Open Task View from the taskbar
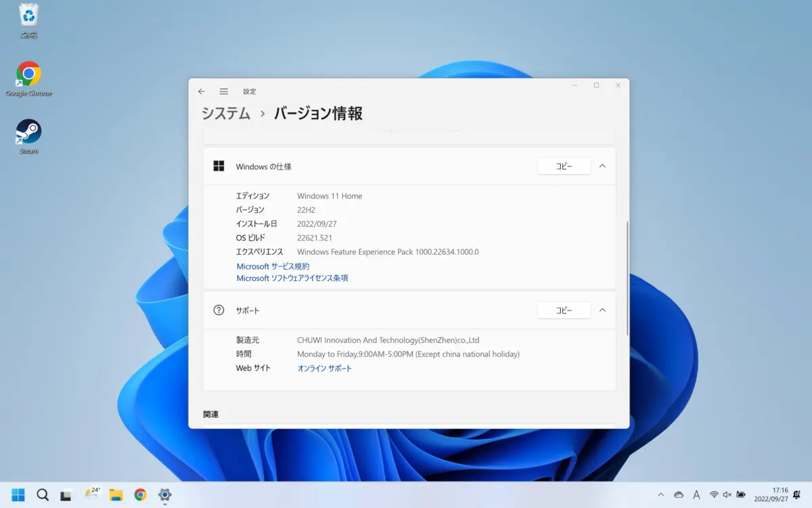The image size is (812, 508). (66, 495)
